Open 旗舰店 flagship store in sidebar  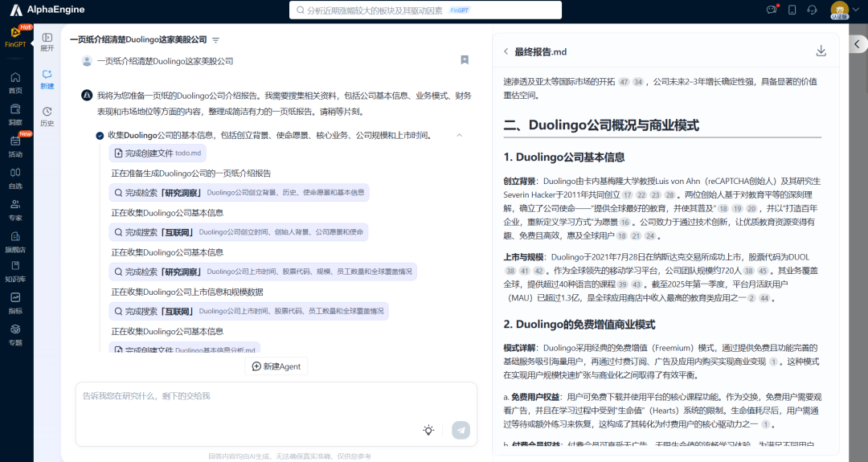[15, 242]
